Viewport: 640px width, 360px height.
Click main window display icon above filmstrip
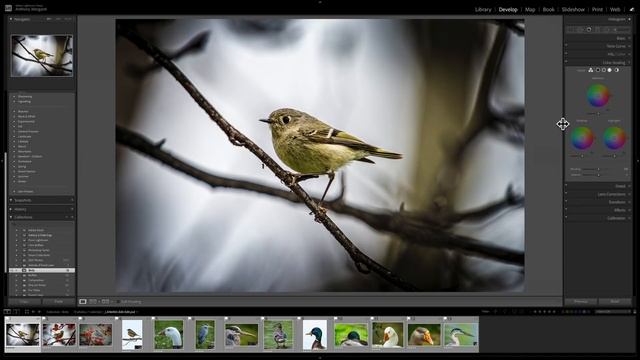coord(7,312)
